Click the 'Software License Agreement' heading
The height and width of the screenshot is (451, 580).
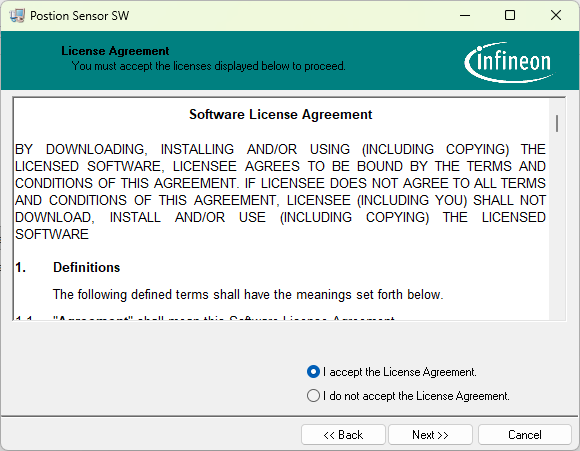point(280,114)
